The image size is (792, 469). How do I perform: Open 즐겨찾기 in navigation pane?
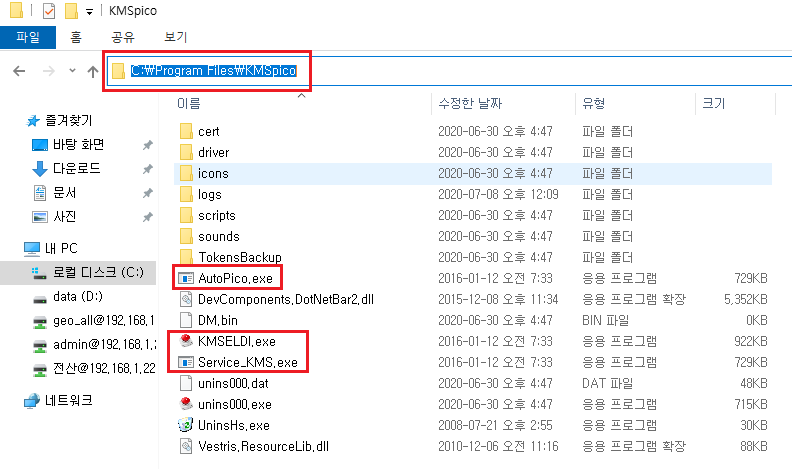pyautogui.click(x=69, y=120)
